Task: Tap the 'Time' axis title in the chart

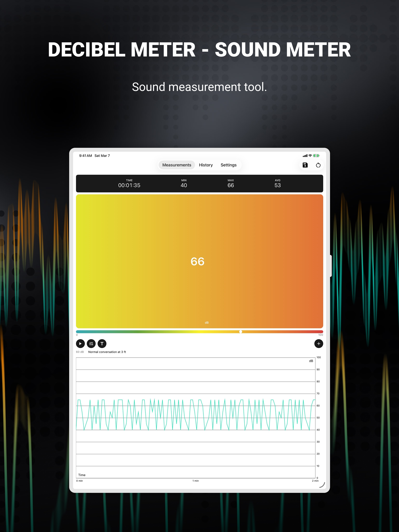Action: coord(82,475)
